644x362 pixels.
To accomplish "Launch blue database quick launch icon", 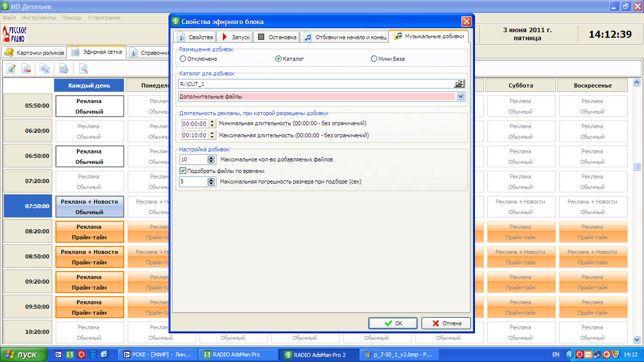I will (x=93, y=354).
